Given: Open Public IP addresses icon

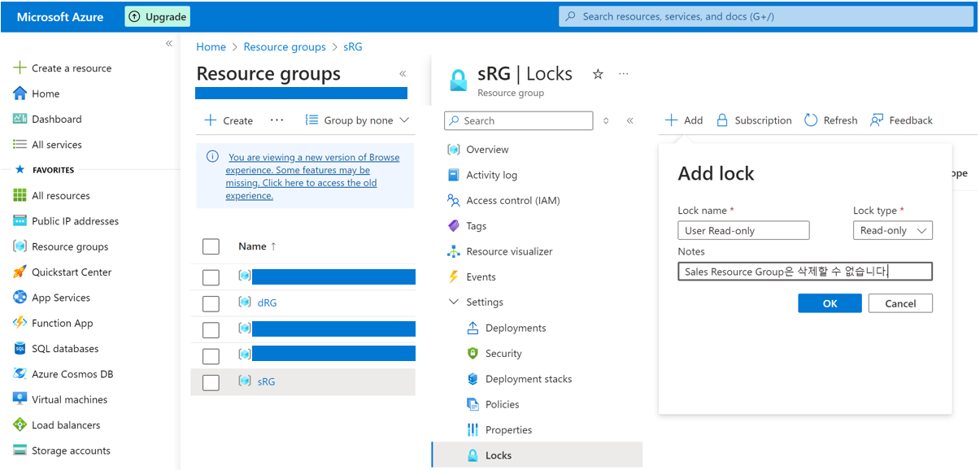Looking at the screenshot, I should coord(20,221).
